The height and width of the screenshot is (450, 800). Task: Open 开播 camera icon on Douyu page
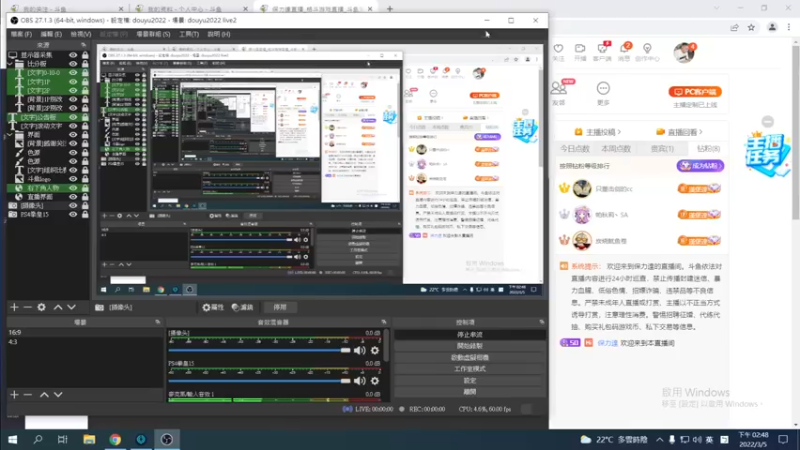pyautogui.click(x=580, y=48)
